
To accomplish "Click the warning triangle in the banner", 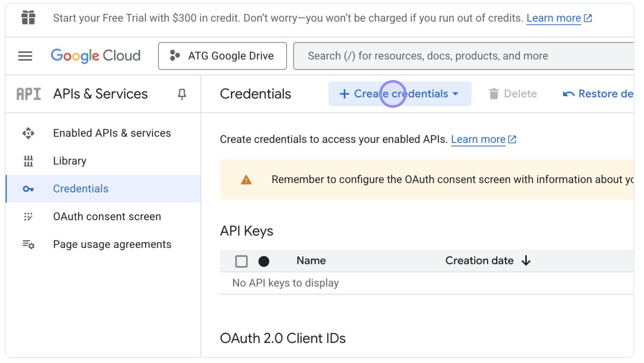I will pos(246,179).
